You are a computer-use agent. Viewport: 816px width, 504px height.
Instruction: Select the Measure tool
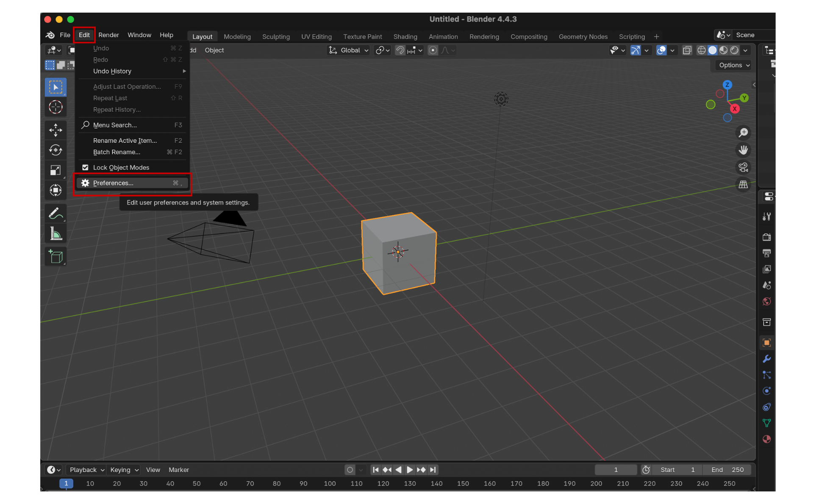[56, 234]
